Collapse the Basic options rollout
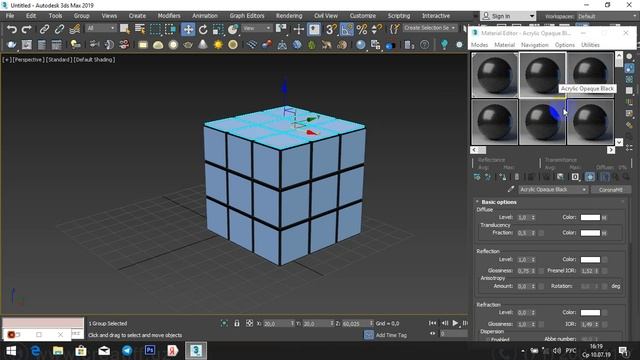Viewport: 640px width, 360px height. 498,202
